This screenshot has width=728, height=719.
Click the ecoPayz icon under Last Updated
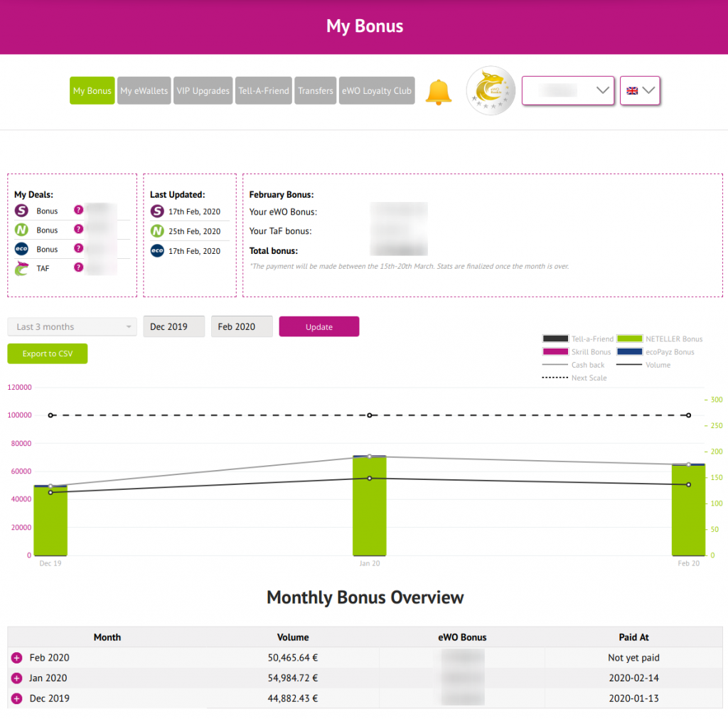pos(158,250)
